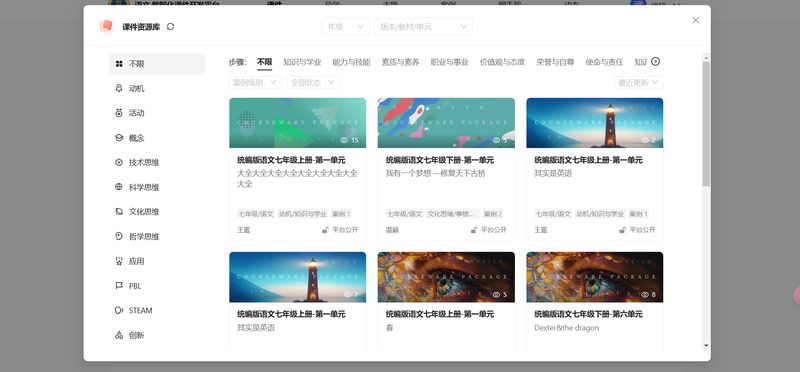
Task: Open the 版本/教材/单元 dropdown
Action: [x=423, y=27]
